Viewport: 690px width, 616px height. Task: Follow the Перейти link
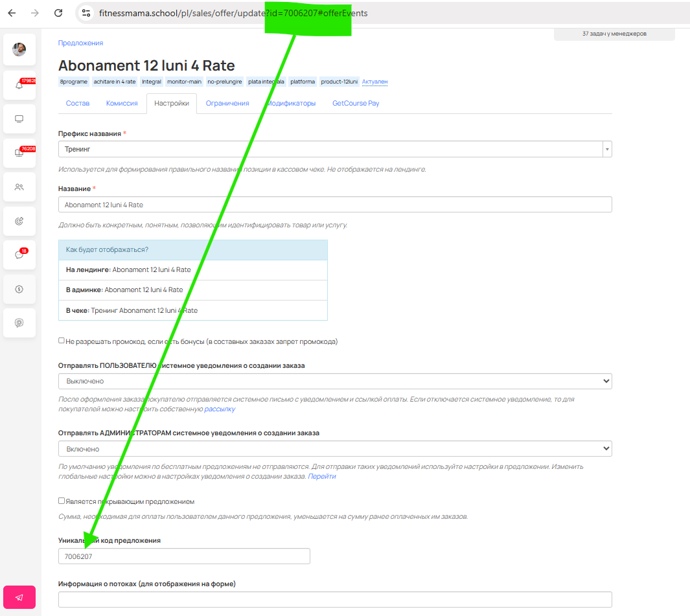point(322,477)
